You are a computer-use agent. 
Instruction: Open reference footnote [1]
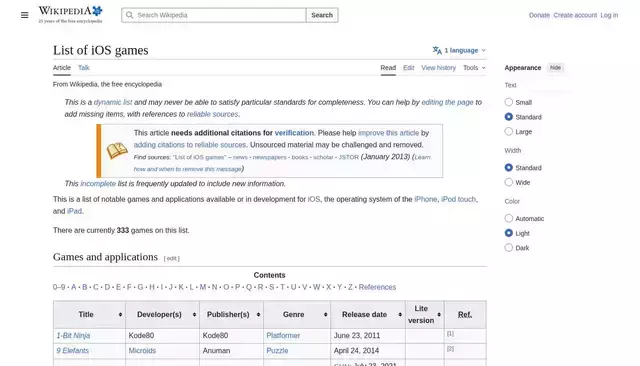click(450, 334)
